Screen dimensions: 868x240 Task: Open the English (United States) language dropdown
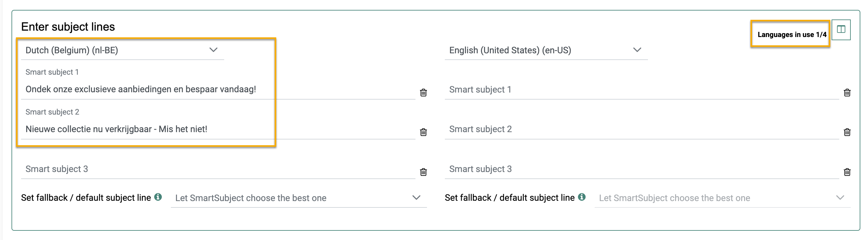[x=545, y=50]
